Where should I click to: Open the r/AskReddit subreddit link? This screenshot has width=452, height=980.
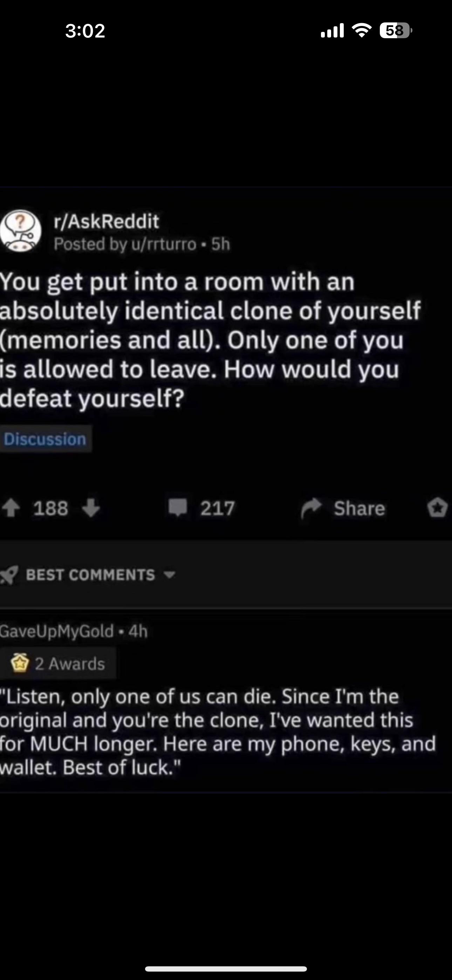point(106,221)
